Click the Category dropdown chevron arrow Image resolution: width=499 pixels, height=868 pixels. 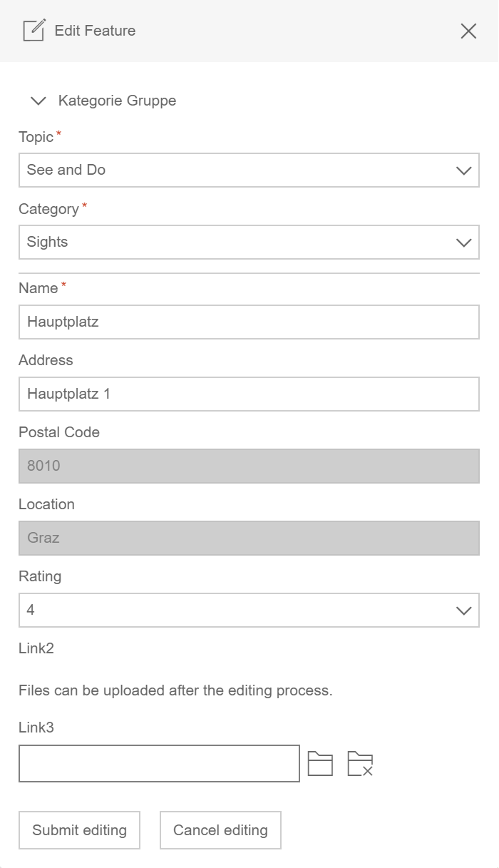[x=464, y=242]
